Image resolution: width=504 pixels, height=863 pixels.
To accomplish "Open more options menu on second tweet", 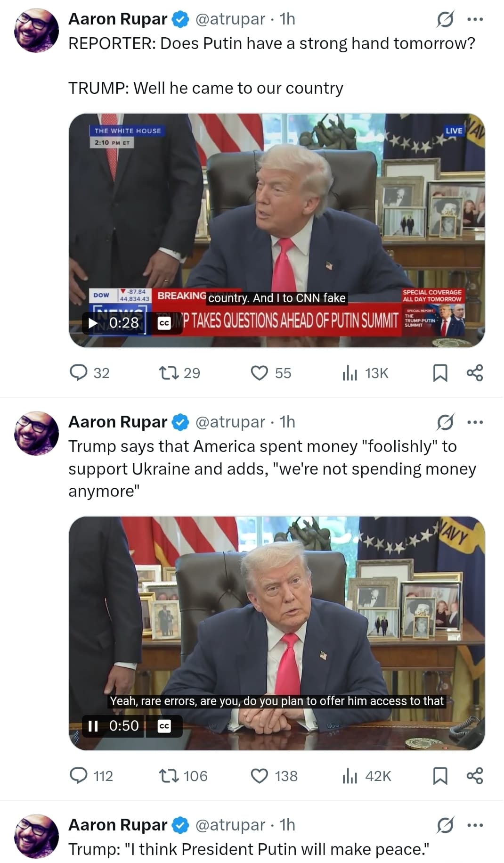I will [x=475, y=422].
